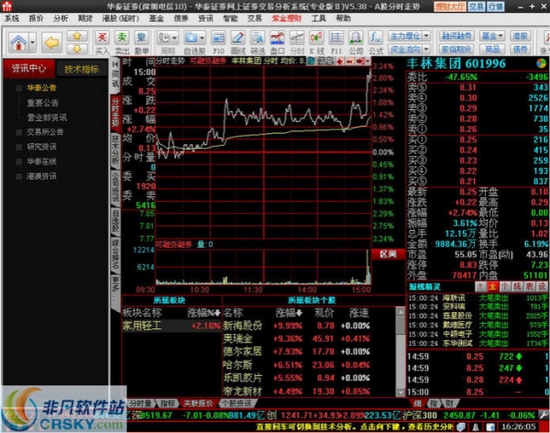Open the 系统 menu
550x433 pixels.
click(12, 18)
